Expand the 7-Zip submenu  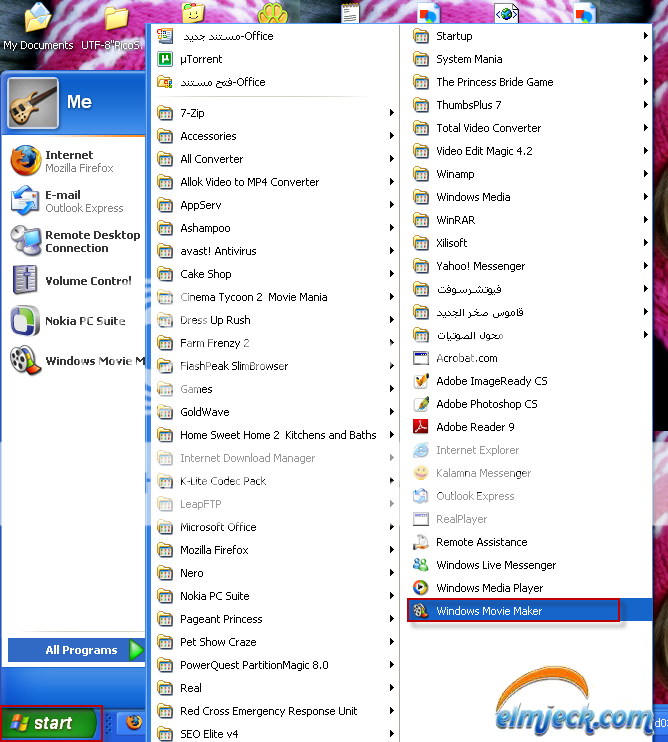click(x=276, y=113)
